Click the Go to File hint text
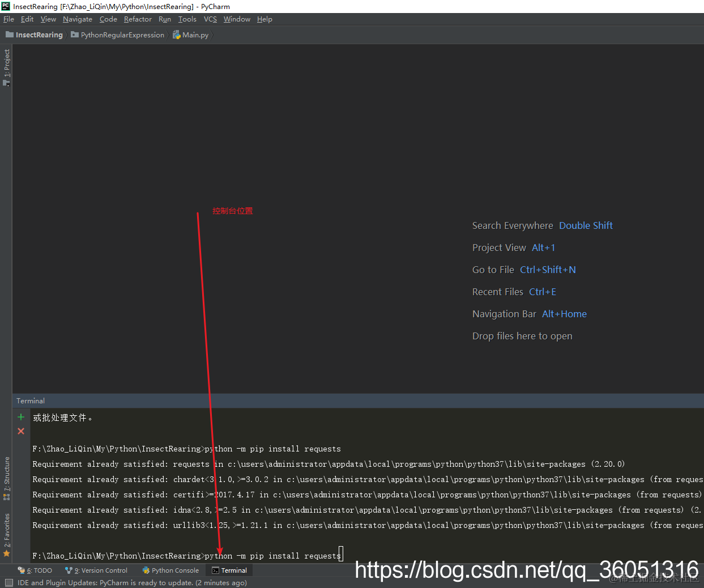 pos(493,270)
